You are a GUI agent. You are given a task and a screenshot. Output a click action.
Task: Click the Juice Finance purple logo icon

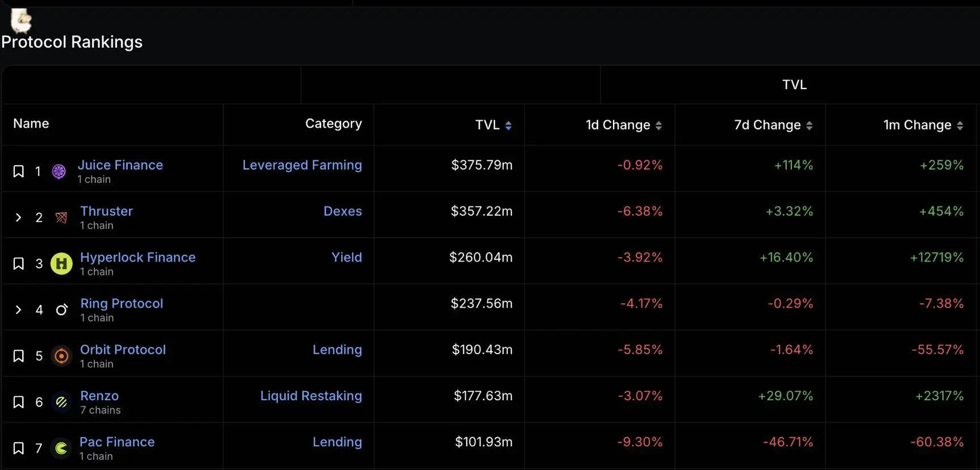59,171
